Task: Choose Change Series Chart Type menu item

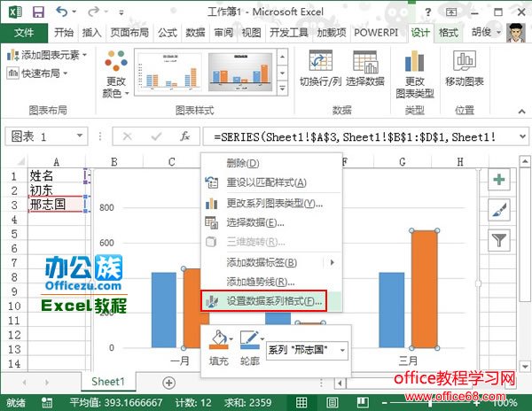Action: (x=271, y=204)
